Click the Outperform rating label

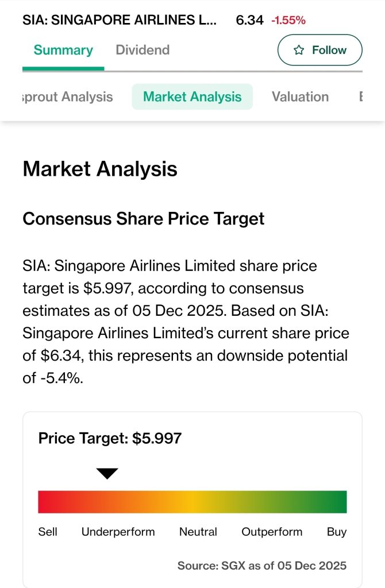272,532
